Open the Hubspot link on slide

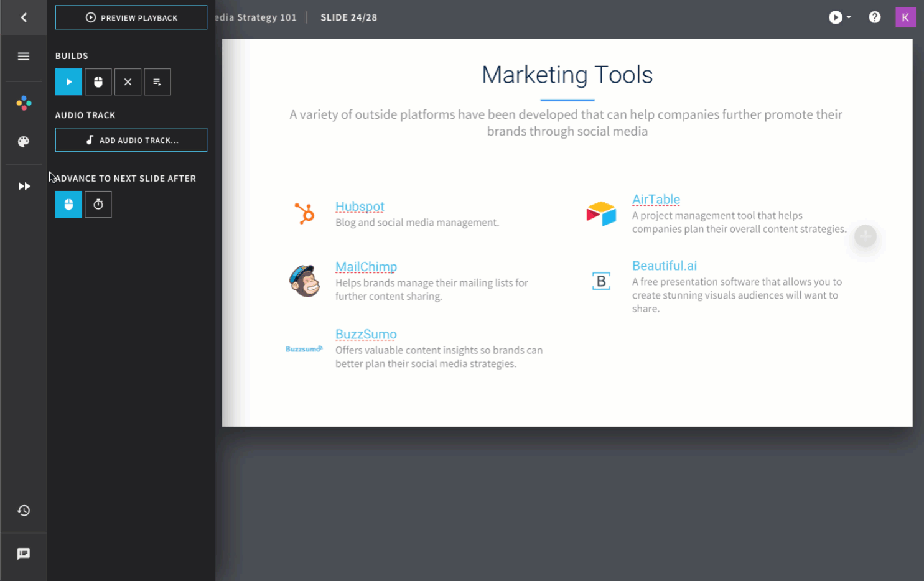tap(360, 207)
